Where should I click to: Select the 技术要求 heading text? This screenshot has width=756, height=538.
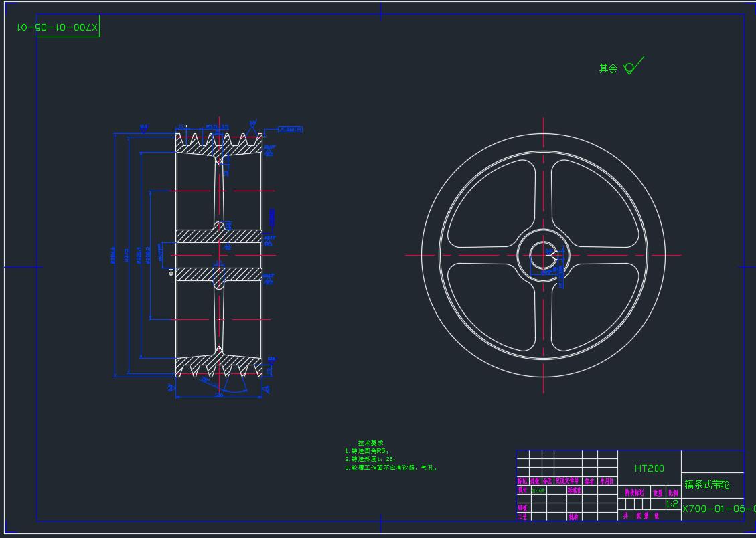pos(370,443)
